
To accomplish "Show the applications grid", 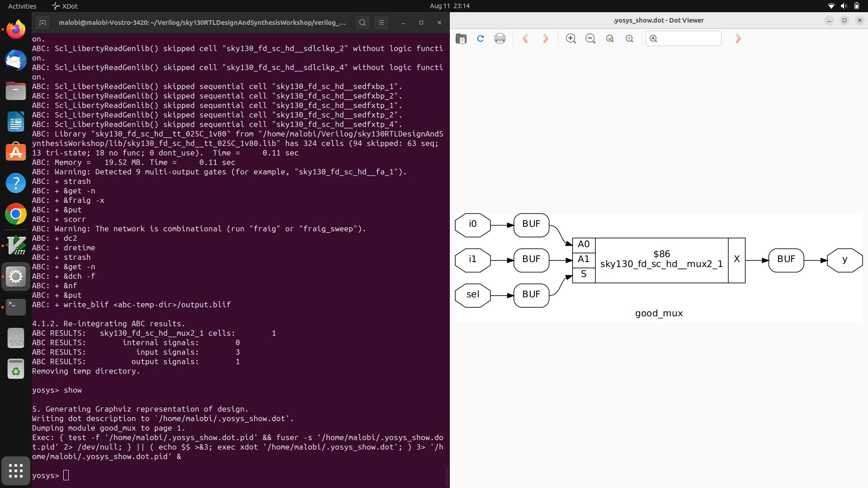I will 16,470.
